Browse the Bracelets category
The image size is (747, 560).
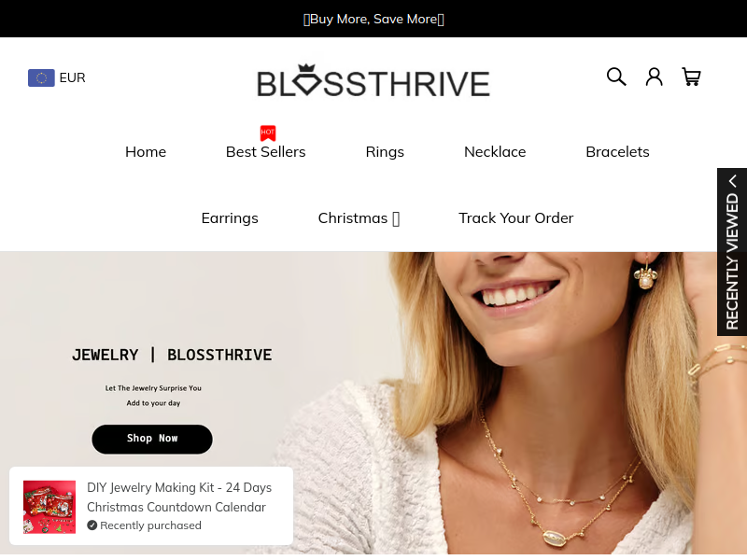(617, 152)
